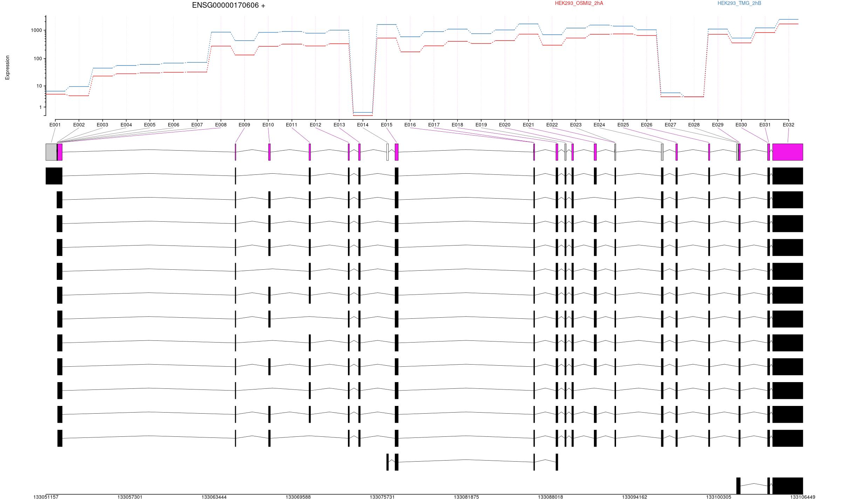Image resolution: width=841 pixels, height=504 pixels.
Task: Click exon label E017
Action: click(434, 125)
